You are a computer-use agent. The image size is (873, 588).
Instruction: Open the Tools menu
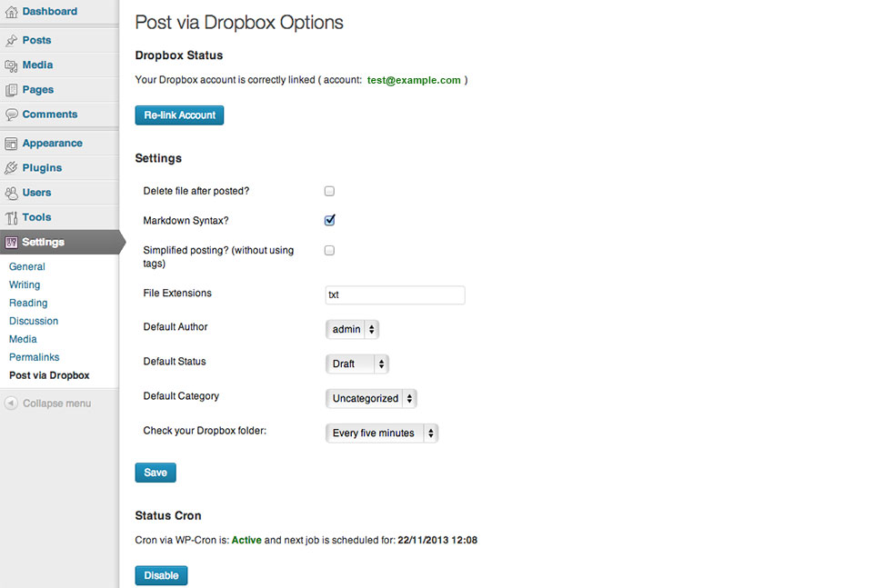[36, 217]
